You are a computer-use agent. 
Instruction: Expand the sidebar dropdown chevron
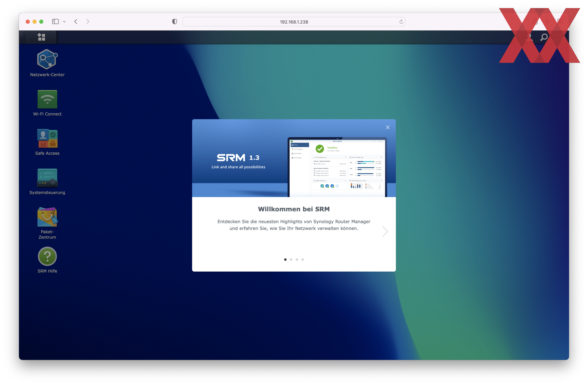coord(64,22)
